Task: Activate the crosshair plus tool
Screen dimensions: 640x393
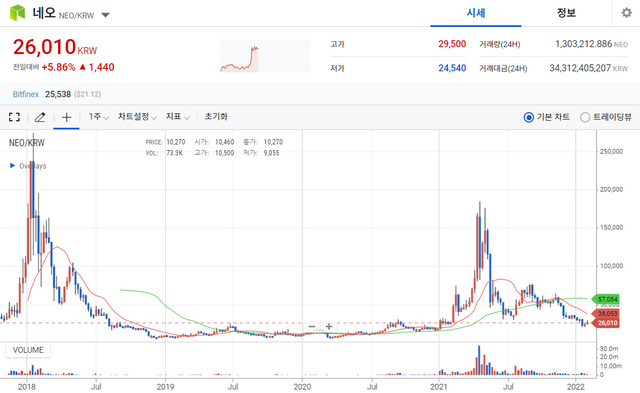Action: pos(66,118)
